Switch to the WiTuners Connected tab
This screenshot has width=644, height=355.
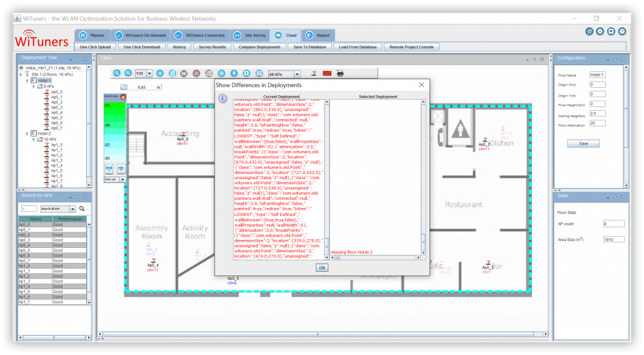[200, 36]
